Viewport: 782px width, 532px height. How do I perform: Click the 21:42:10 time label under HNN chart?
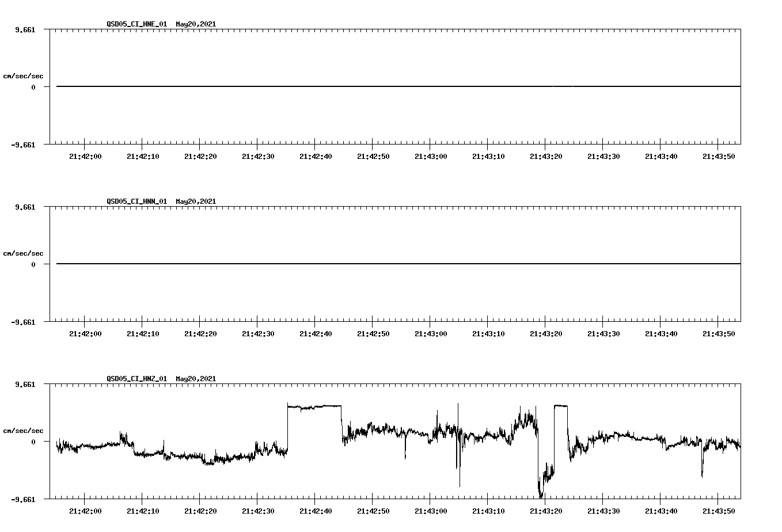(x=143, y=333)
